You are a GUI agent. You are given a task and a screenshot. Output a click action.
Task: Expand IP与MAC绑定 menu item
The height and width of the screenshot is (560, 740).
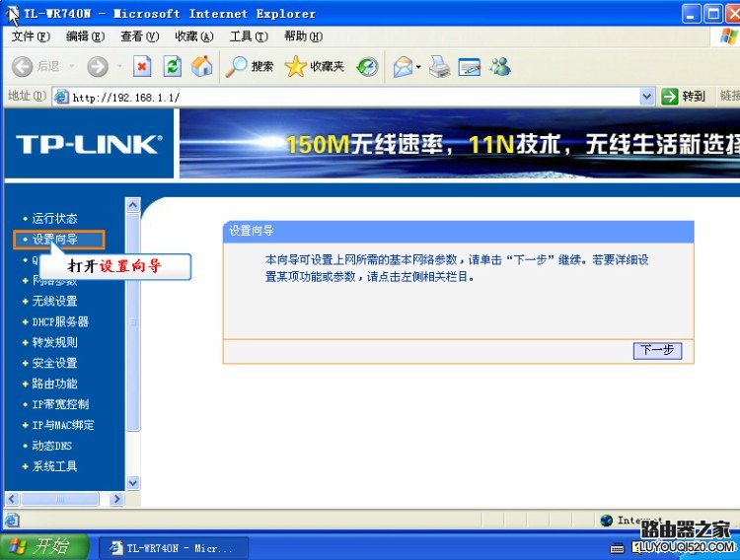[x=63, y=425]
